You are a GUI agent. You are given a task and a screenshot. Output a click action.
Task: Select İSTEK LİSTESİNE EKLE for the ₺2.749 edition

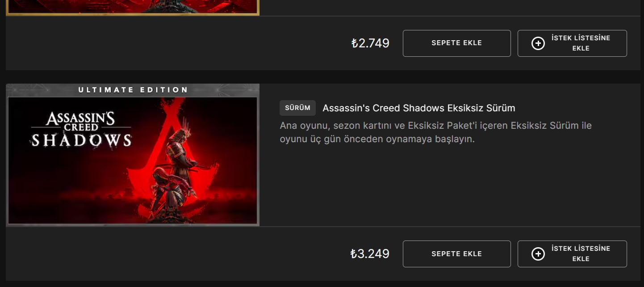point(572,43)
